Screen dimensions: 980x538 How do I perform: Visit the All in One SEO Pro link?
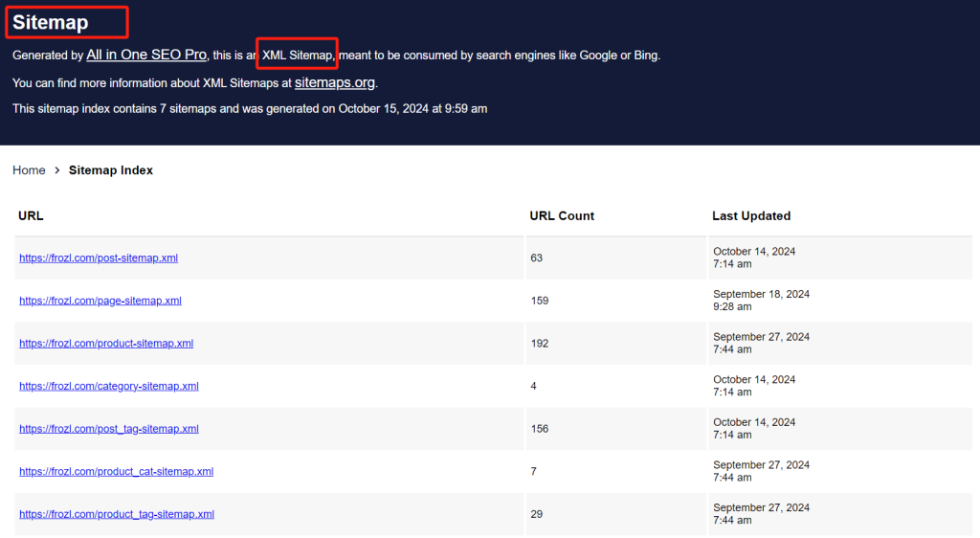(146, 56)
